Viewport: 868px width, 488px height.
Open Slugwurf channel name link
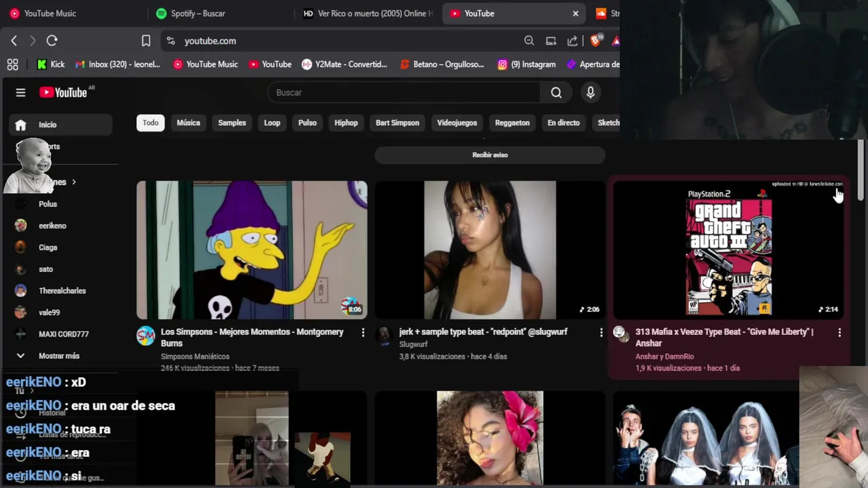[x=414, y=344]
